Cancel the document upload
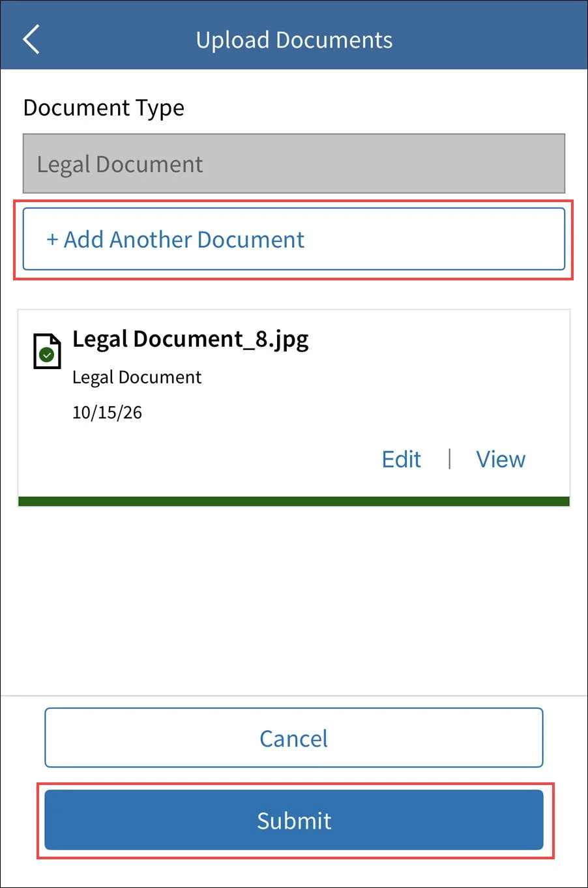The height and width of the screenshot is (888, 588). click(294, 738)
